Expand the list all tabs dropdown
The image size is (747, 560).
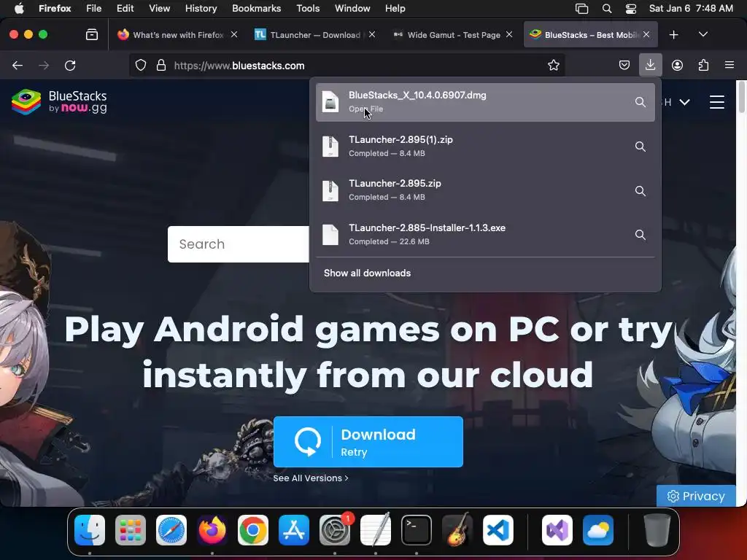(703, 35)
